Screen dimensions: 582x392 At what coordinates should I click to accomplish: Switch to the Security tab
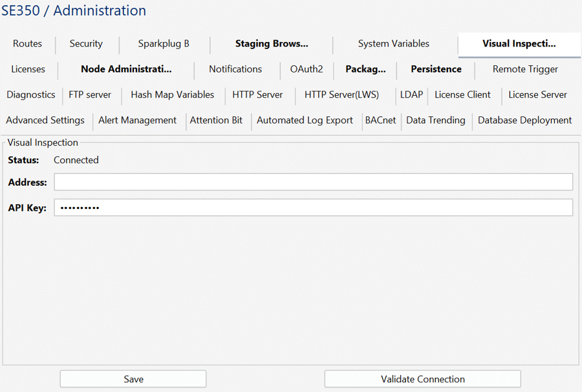(86, 44)
